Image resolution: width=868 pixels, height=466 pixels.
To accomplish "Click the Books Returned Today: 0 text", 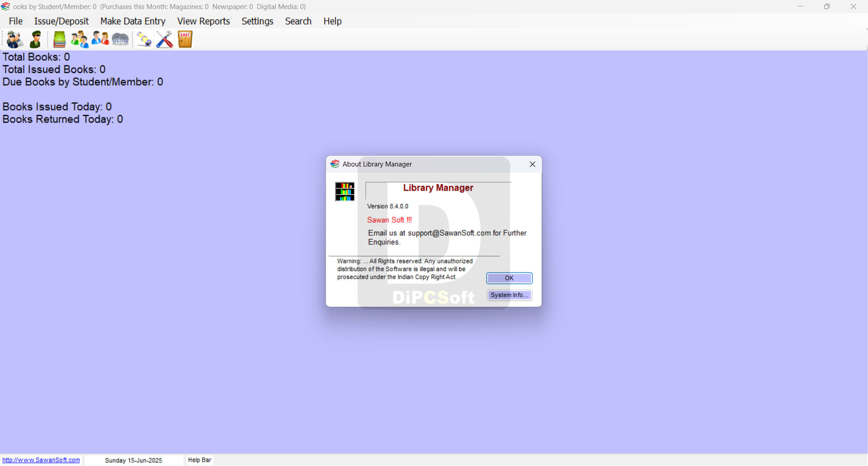I will tap(63, 119).
